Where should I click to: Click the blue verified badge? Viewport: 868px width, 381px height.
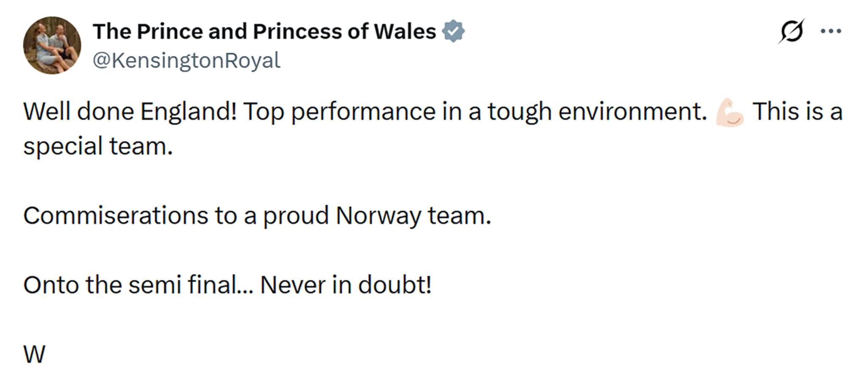[453, 31]
